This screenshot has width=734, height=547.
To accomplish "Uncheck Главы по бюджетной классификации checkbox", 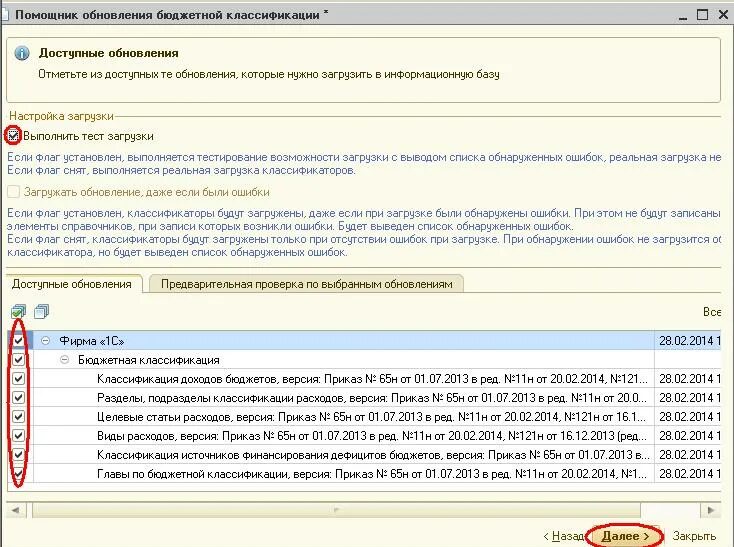I will [x=18, y=474].
